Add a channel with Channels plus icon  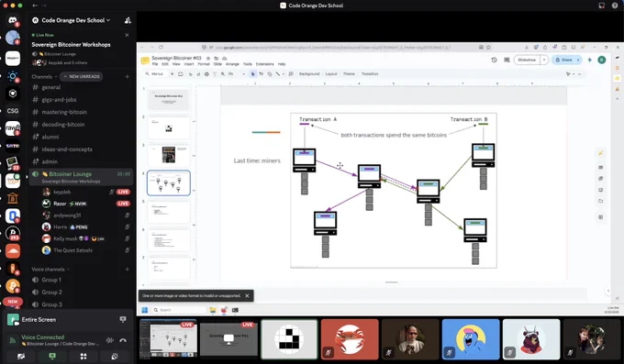pos(128,76)
